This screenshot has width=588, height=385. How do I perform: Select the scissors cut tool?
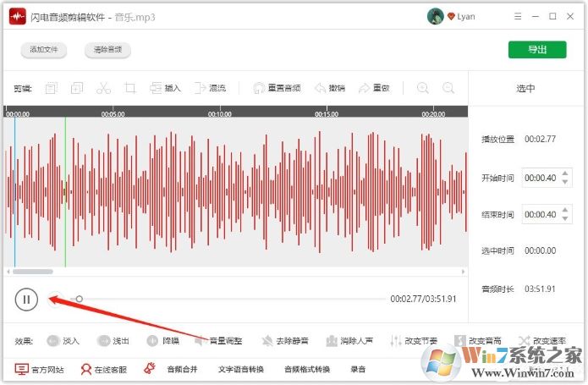point(103,89)
